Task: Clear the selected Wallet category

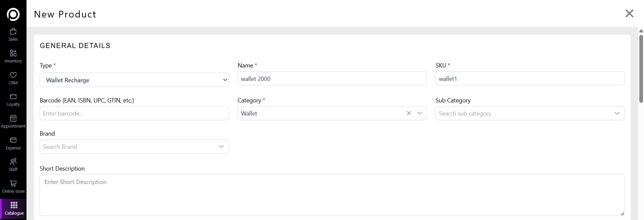Action: [x=409, y=113]
